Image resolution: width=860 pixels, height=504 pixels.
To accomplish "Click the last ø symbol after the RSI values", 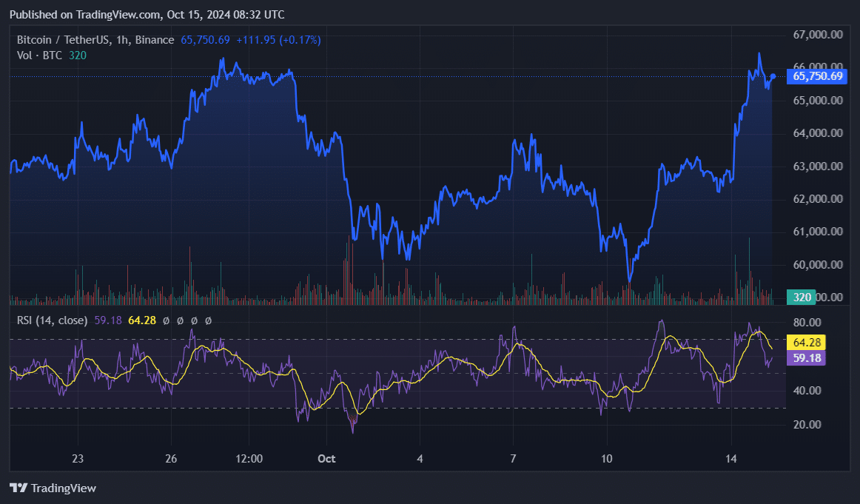I will 208,321.
